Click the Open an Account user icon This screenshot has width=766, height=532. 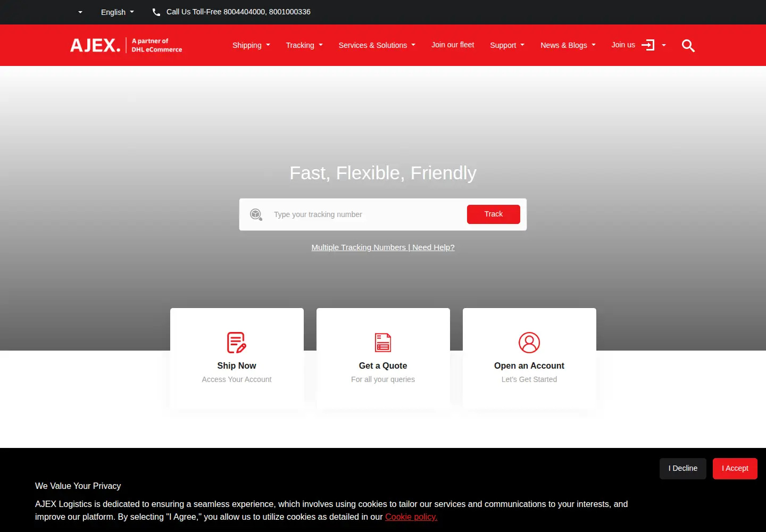pos(529,343)
